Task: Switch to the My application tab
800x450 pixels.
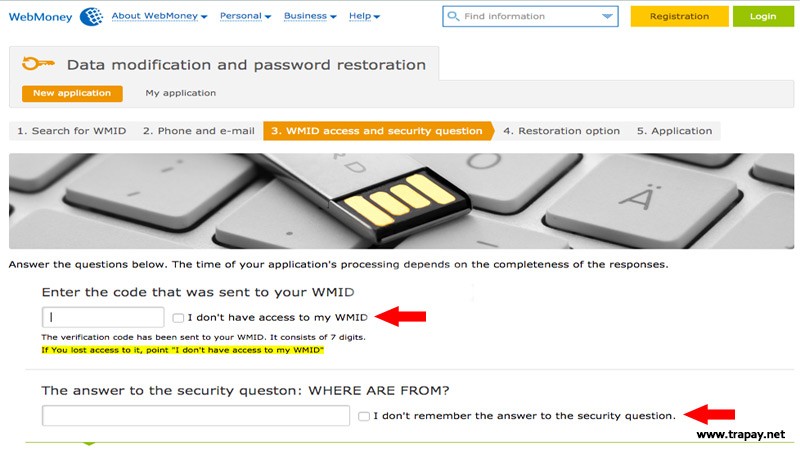Action: [x=180, y=93]
